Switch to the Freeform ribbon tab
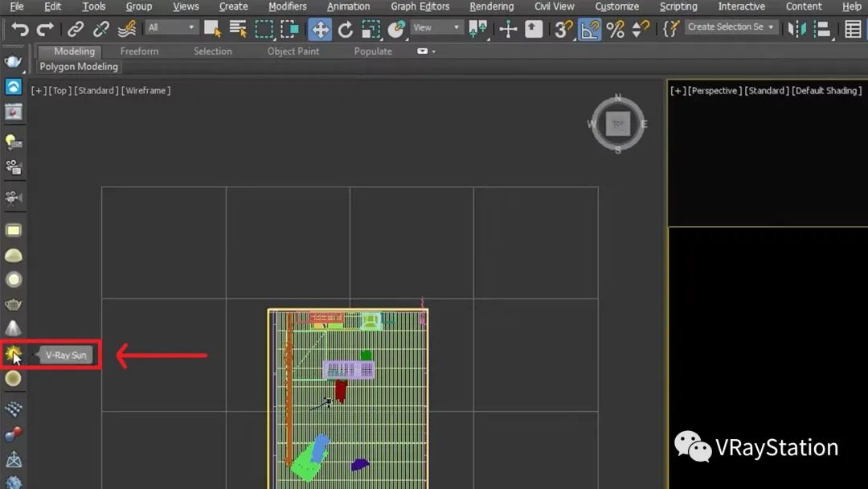Viewport: 868px width, 489px height. point(139,51)
